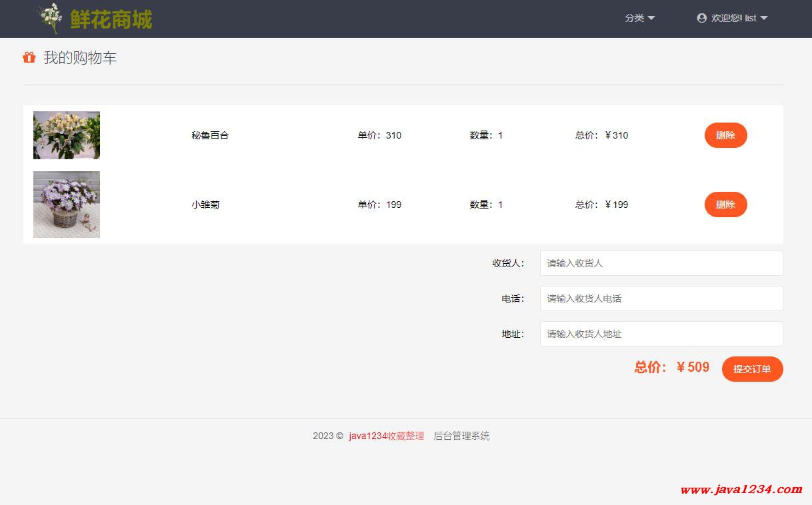Go to 鲜花商城 home title
The width and height of the screenshot is (812, 505).
point(111,19)
